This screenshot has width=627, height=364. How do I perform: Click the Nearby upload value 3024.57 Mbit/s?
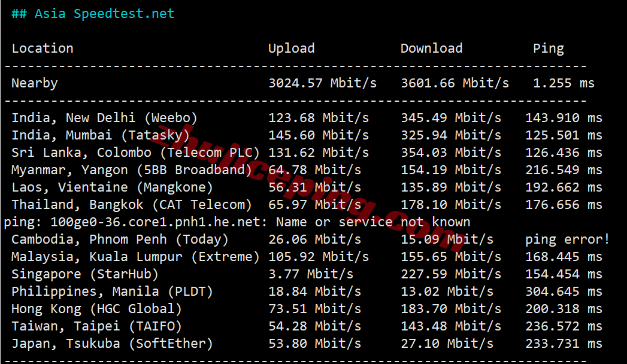[322, 83]
